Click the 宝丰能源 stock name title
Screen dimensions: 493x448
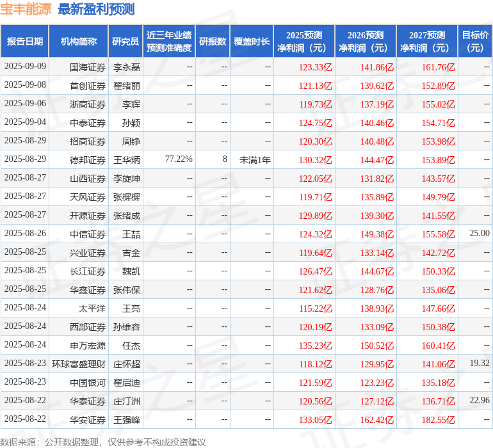pyautogui.click(x=26, y=10)
